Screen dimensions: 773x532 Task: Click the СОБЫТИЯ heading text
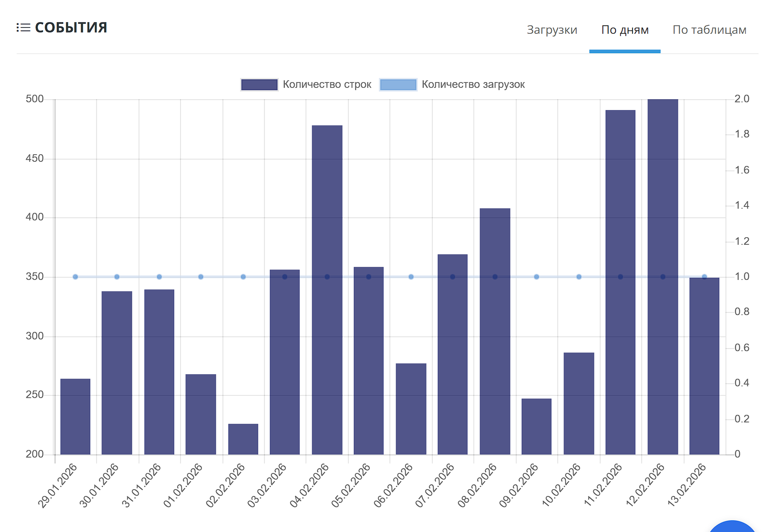(71, 28)
